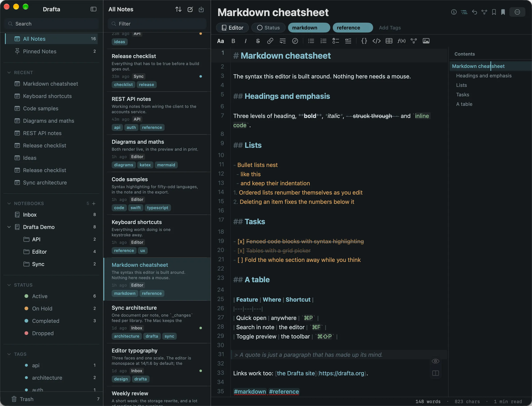Insert a diagram from editor toolbar
The image size is (532, 406).
point(414,41)
